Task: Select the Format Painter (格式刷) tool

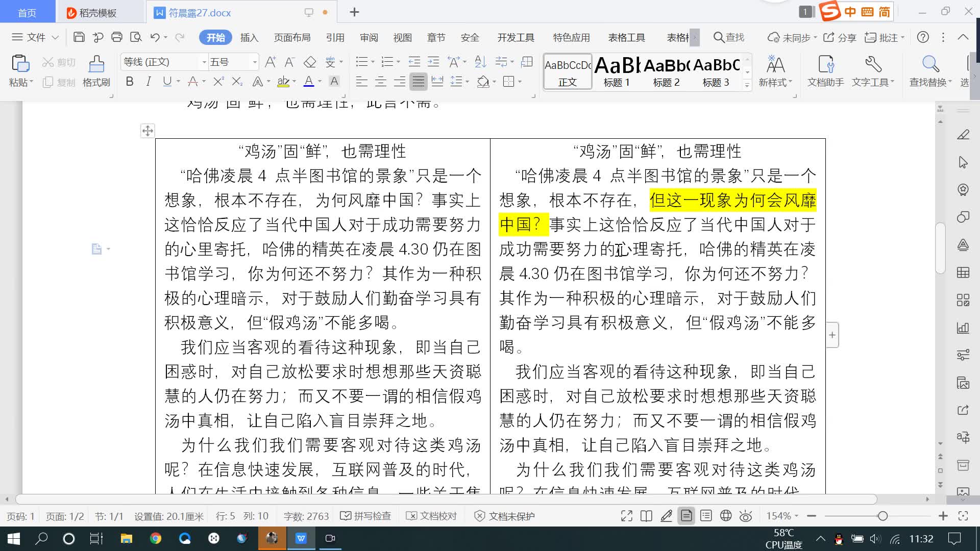Action: 96,70
